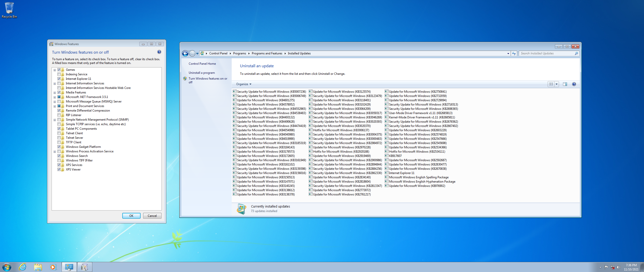The image size is (644, 272).
Task: Expand Simple Network Management Protocol node
Action: coord(55,120)
